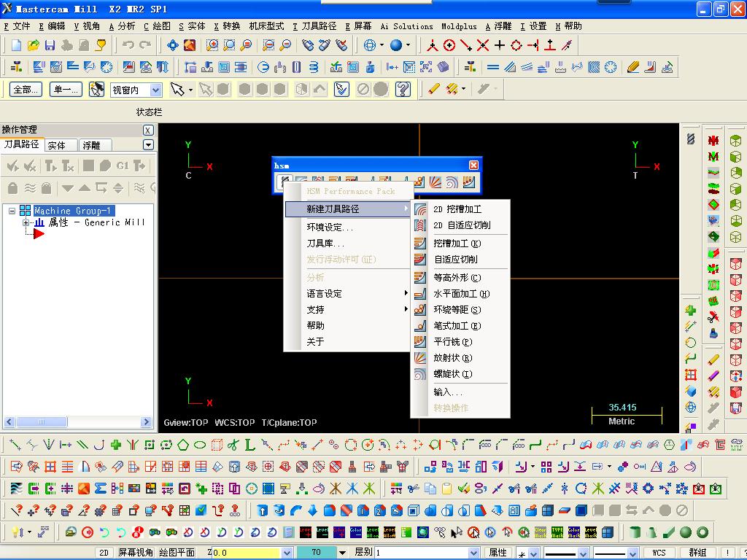Screen dimensions: 747x560
Task: Click the G1 post process icon
Action: click(123, 166)
